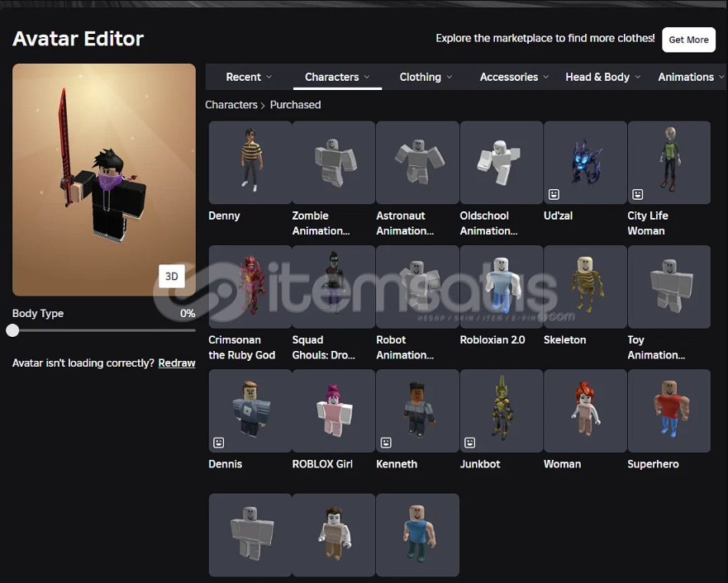Select the Oldschool Animation bundle thumbnail
This screenshot has width=728, height=583.
(502, 163)
